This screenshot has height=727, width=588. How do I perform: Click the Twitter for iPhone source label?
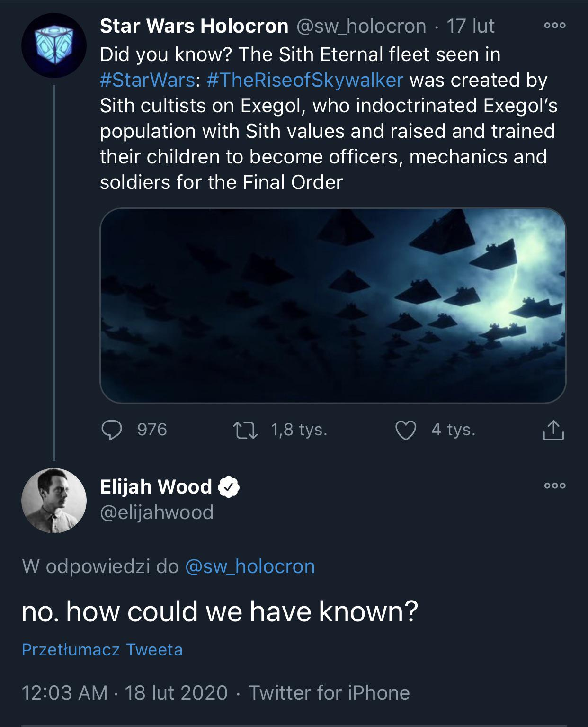(x=329, y=692)
